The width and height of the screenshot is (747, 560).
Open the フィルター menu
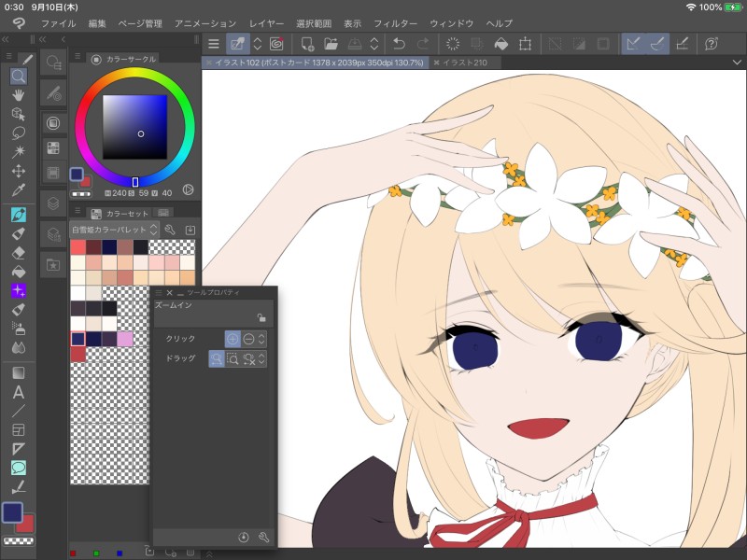click(395, 23)
